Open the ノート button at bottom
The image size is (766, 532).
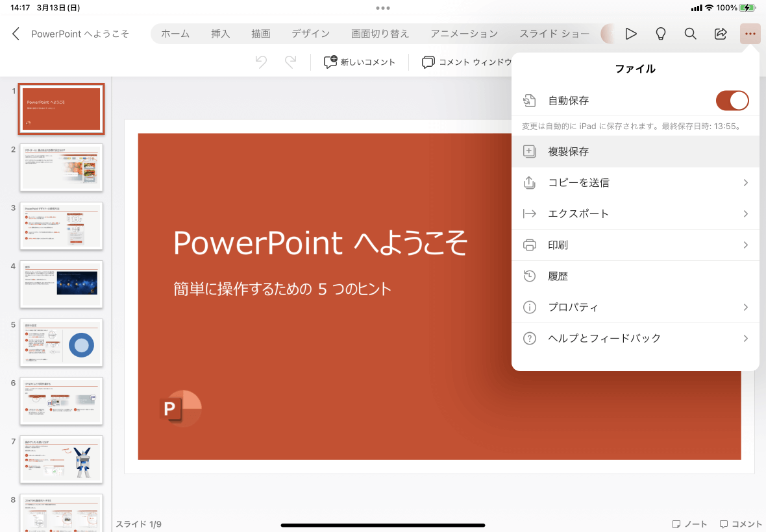[x=689, y=524]
